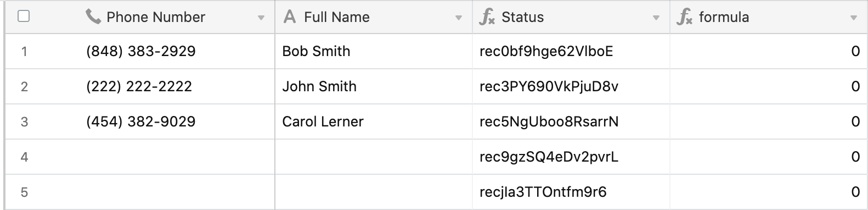Click the fx icon in the formula column header

click(x=684, y=17)
